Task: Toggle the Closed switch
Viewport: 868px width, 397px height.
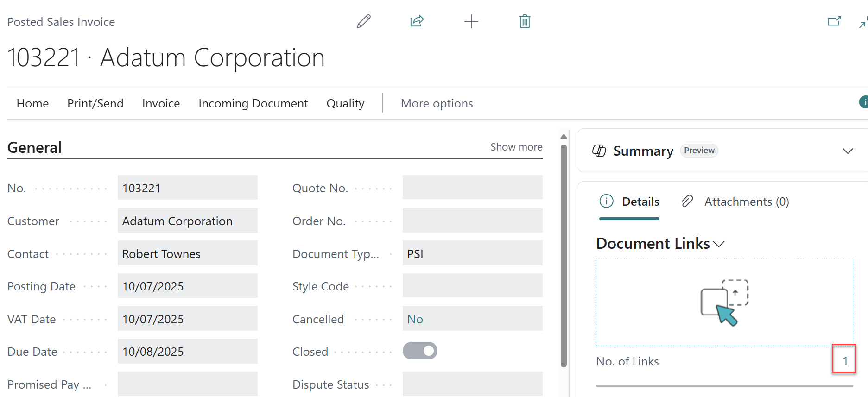Action: [420, 351]
